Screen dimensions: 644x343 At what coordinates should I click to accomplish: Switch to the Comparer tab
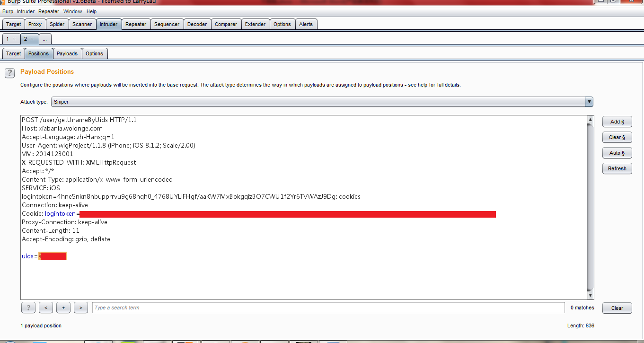(x=226, y=24)
